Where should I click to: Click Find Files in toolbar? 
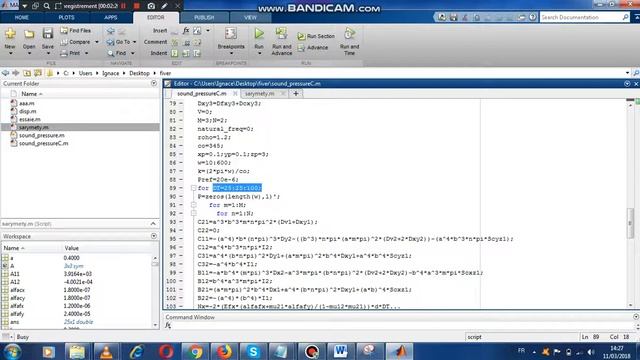click(x=76, y=30)
